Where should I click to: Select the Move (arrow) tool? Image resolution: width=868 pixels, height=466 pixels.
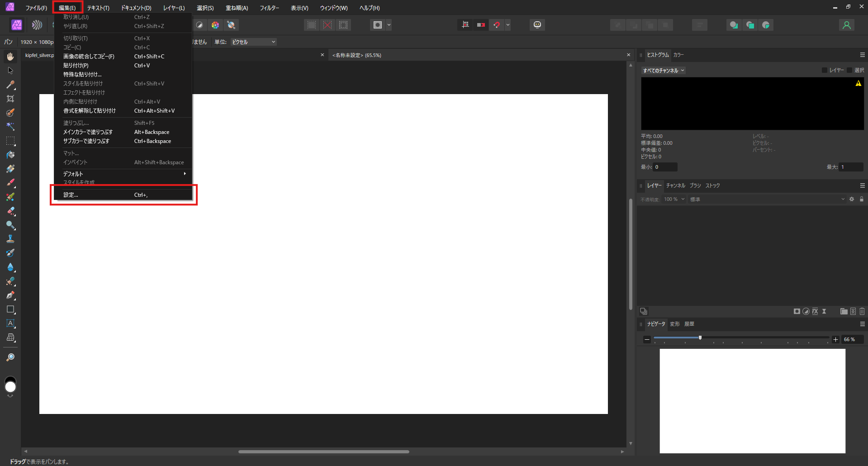coord(10,71)
